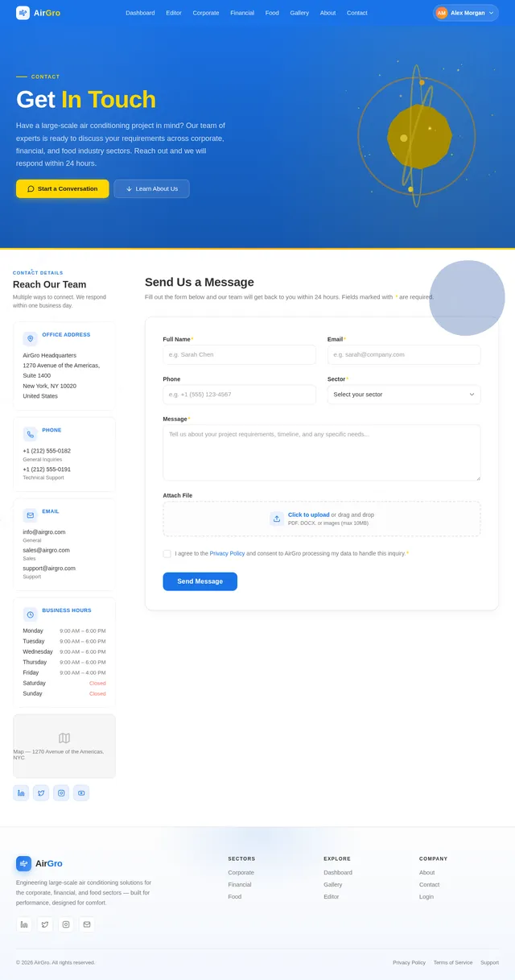
Task: Click the LinkedIn icon under the map
Action: tap(21, 793)
